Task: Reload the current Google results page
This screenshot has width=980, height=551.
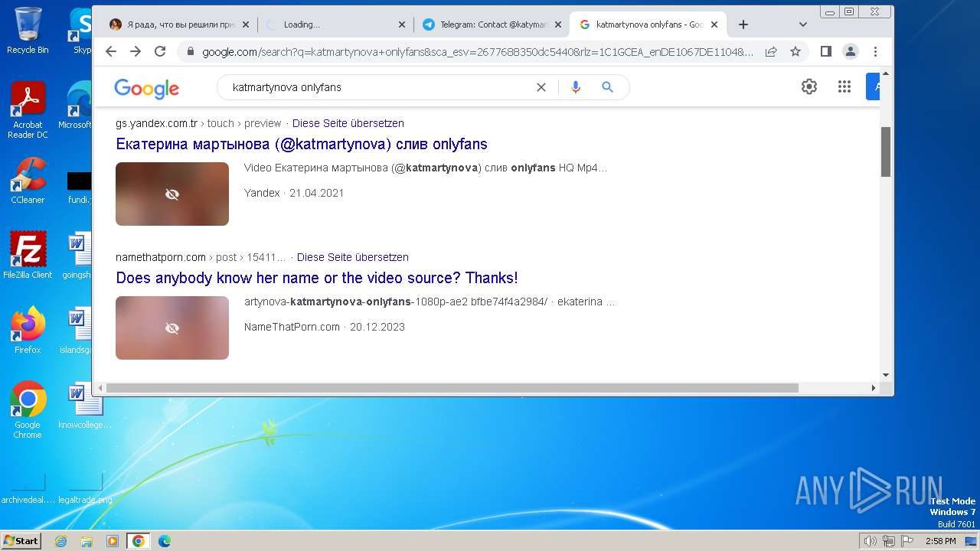Action: point(160,51)
